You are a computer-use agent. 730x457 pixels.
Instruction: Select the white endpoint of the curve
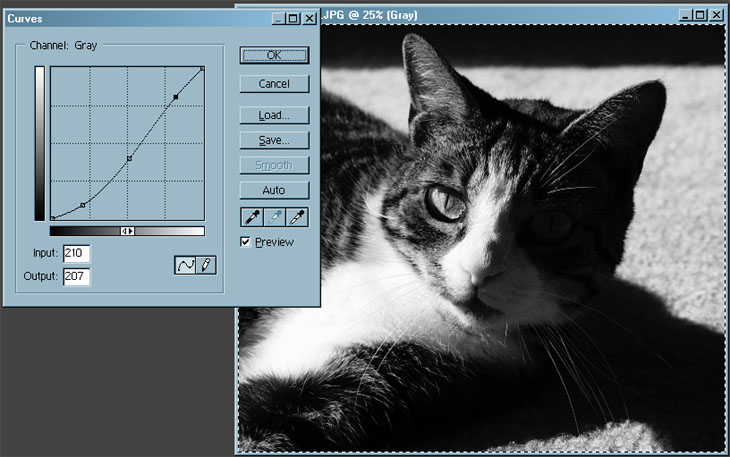[202, 68]
